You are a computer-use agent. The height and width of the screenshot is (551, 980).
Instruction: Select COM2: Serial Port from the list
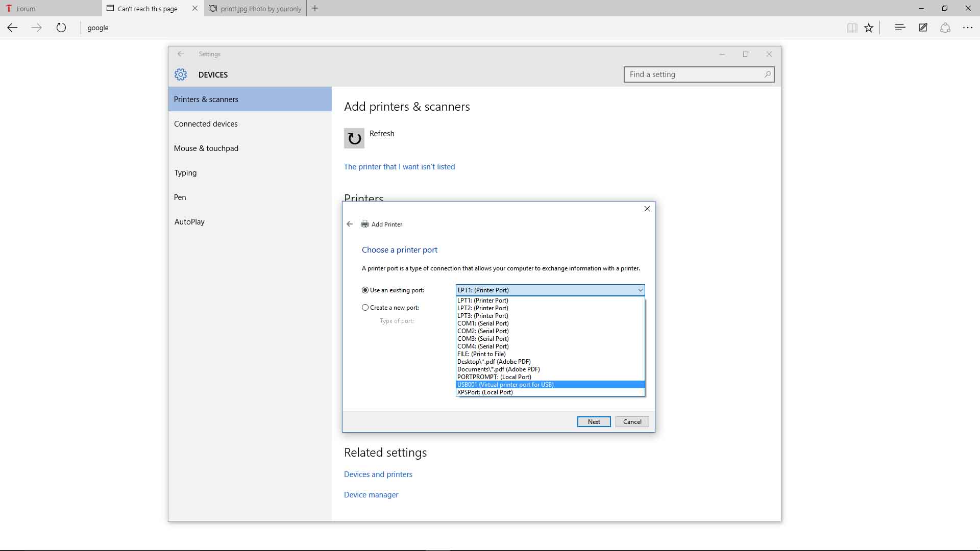click(x=482, y=331)
